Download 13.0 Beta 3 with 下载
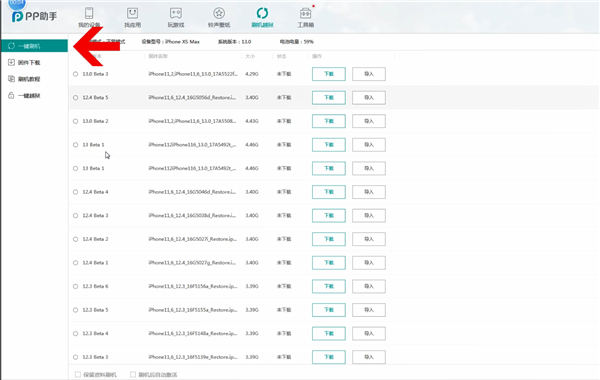This screenshot has height=380, width=600. point(329,74)
